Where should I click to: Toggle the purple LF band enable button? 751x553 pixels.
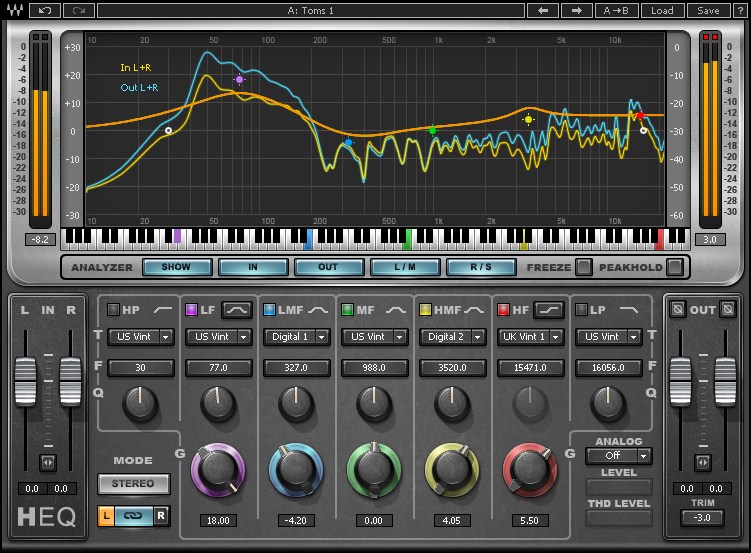(x=191, y=310)
